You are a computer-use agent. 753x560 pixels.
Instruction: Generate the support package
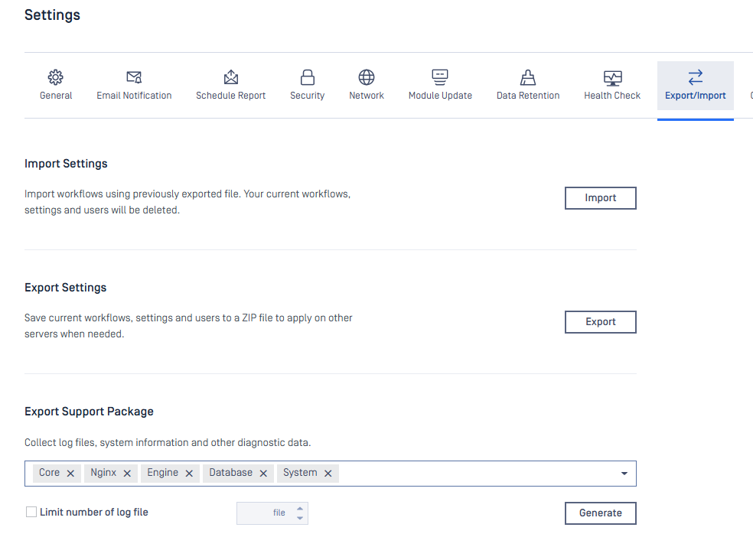[600, 513]
